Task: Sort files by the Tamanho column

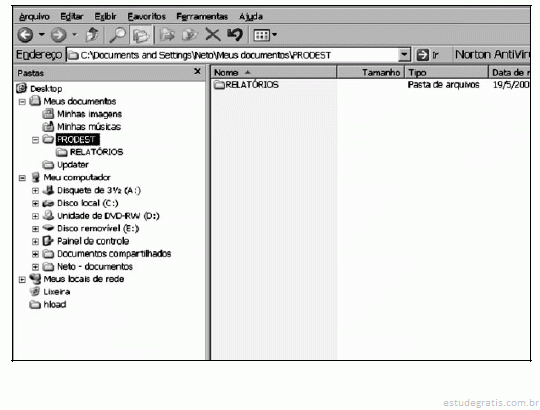Action: (370, 72)
